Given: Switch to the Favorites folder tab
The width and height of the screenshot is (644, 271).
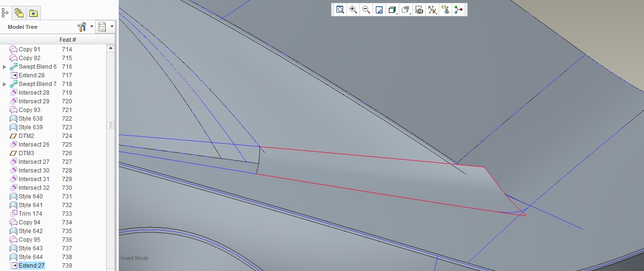Looking at the screenshot, I should (x=33, y=13).
